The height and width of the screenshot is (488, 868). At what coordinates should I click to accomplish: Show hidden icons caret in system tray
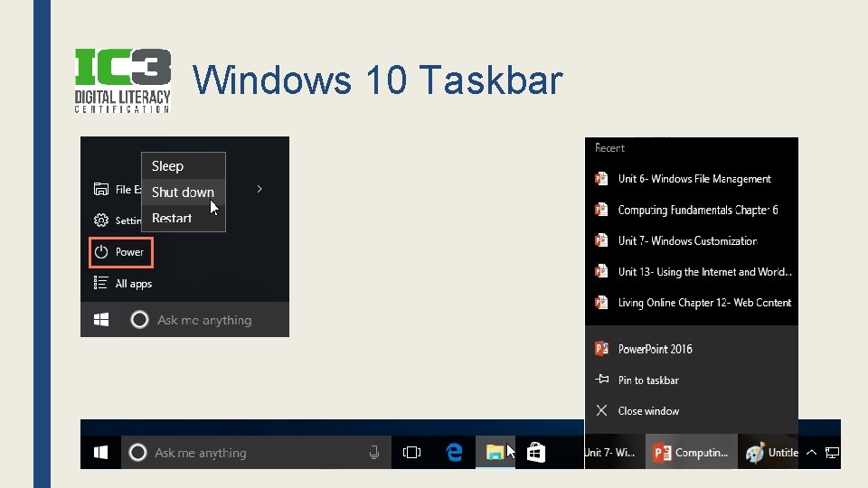(x=812, y=453)
